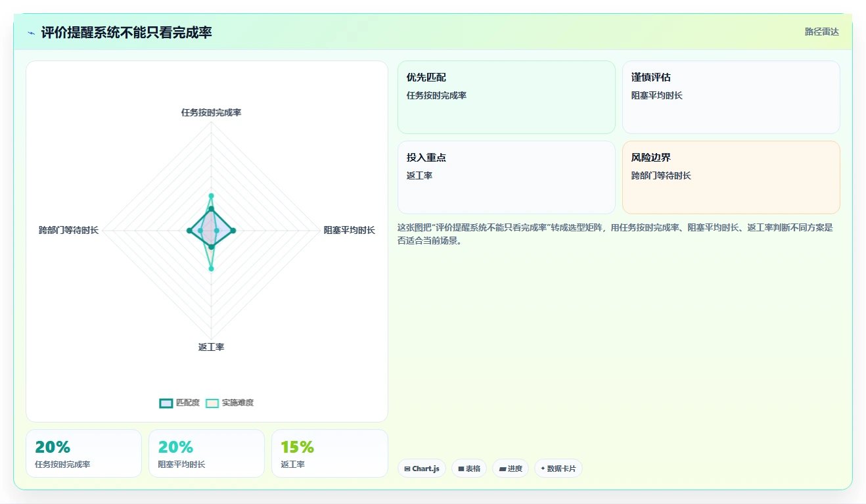The width and height of the screenshot is (866, 504).
Task: Click the 匹配度 legend label
Action: pos(187,403)
